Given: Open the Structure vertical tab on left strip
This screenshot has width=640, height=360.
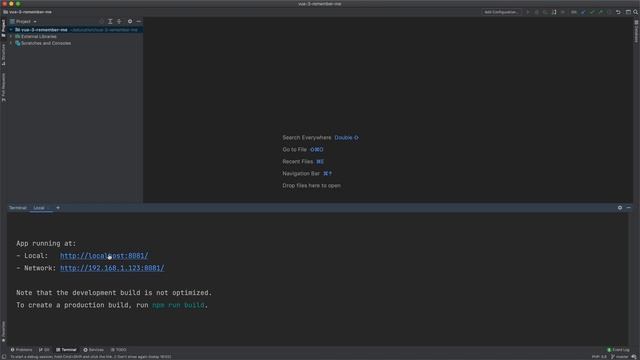Looking at the screenshot, I should pos(3,54).
